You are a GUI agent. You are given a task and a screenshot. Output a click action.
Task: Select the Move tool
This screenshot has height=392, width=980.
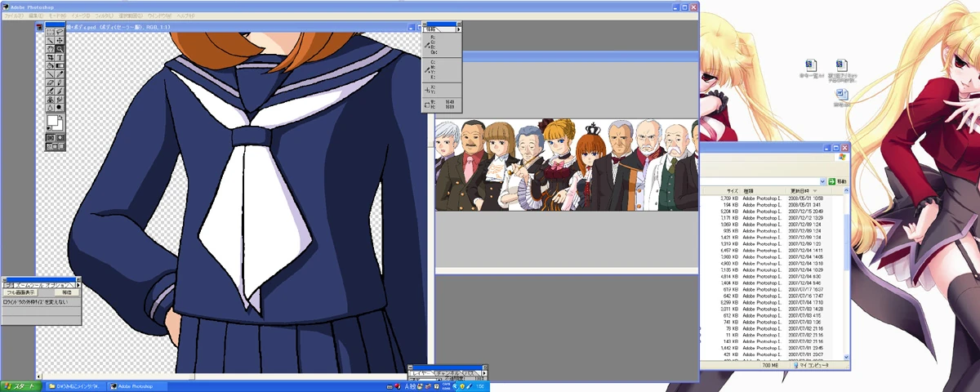coord(60,41)
